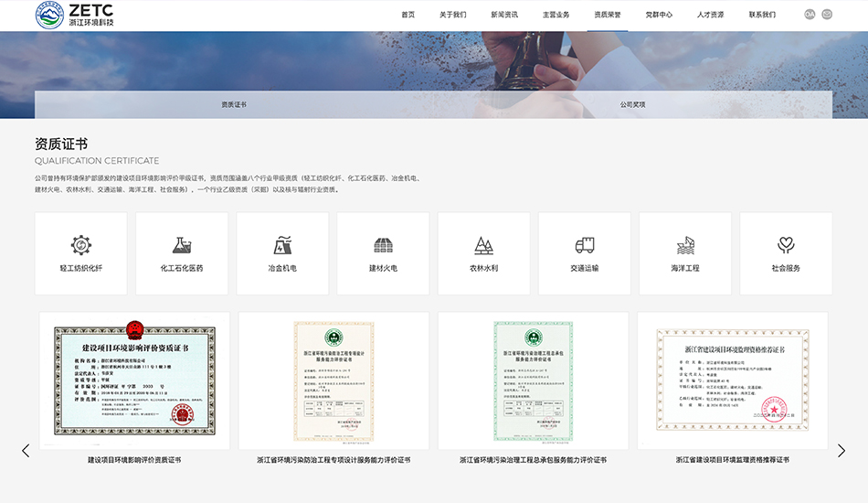Choose the 农林水利 trees icon
The image size is (868, 503).
[483, 245]
